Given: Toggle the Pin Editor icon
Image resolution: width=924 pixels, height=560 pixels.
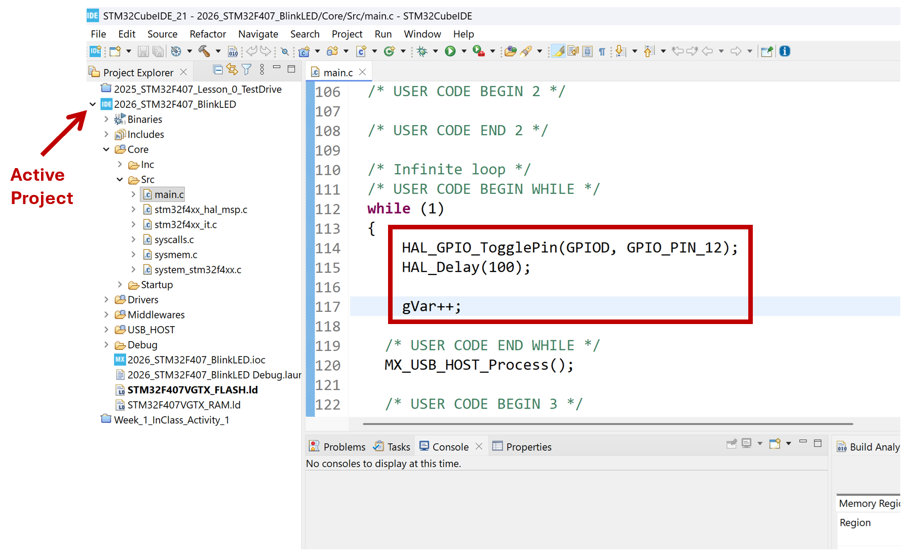Looking at the screenshot, I should pyautogui.click(x=767, y=51).
